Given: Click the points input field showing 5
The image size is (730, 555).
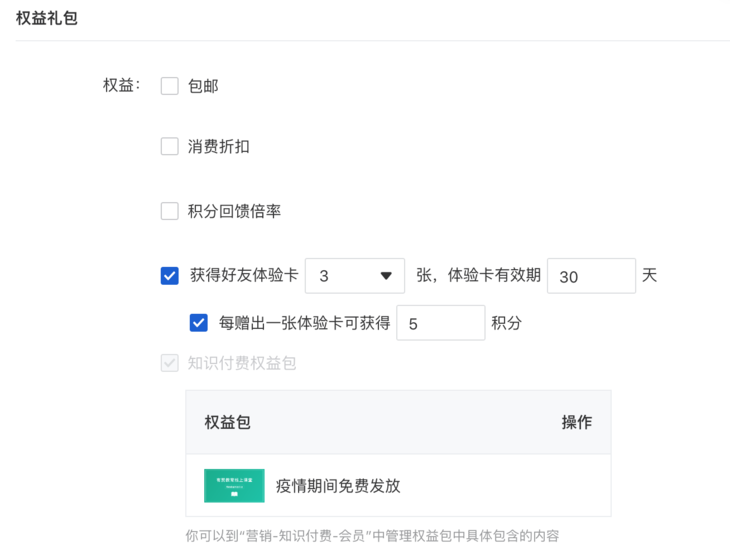Looking at the screenshot, I should tap(440, 323).
